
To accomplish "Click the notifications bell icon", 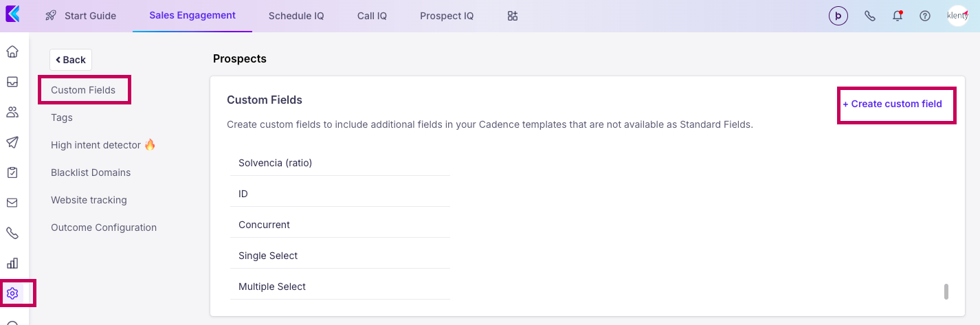I will (898, 16).
